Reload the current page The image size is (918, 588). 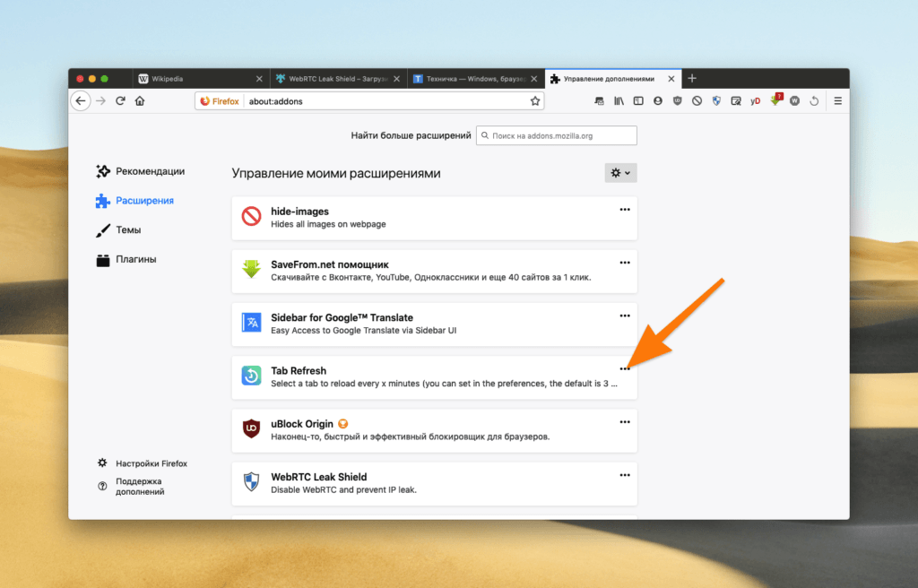click(x=120, y=100)
